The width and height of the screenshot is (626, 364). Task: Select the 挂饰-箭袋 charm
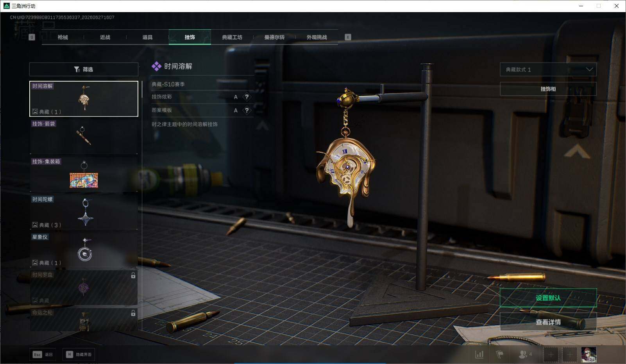pyautogui.click(x=84, y=137)
